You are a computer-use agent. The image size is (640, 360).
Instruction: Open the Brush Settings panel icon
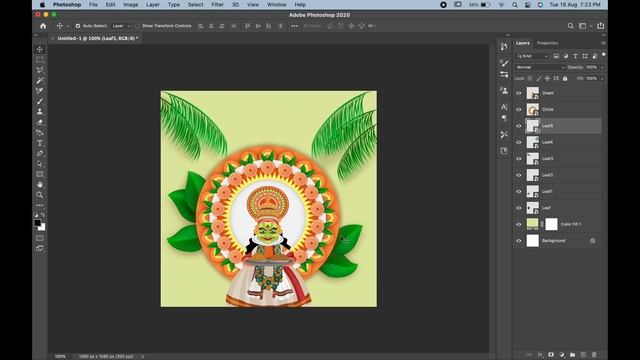504,63
